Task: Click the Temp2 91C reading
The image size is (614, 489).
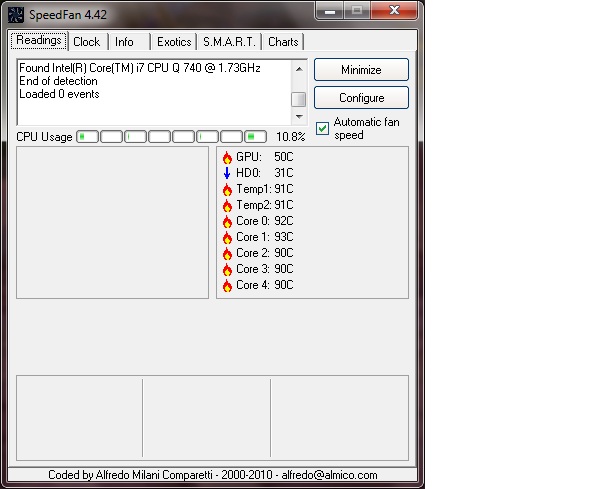Action: click(265, 205)
